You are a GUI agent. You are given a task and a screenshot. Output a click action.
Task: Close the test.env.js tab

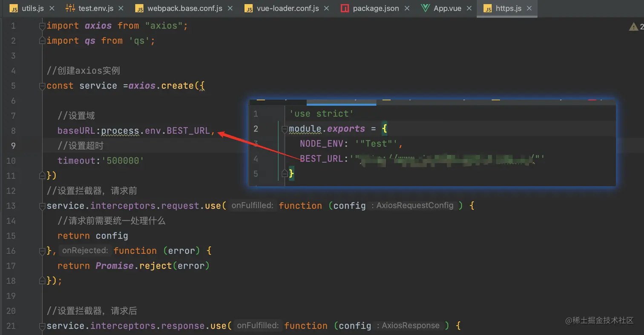[121, 8]
